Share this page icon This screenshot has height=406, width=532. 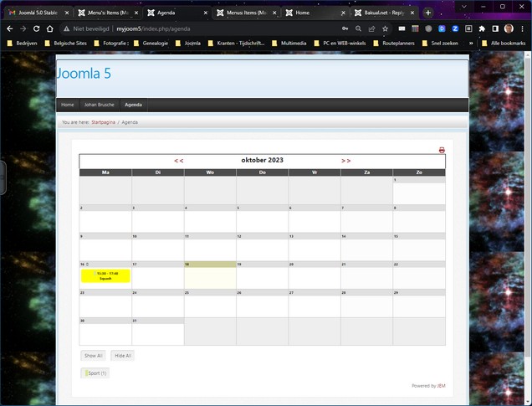coord(372,28)
